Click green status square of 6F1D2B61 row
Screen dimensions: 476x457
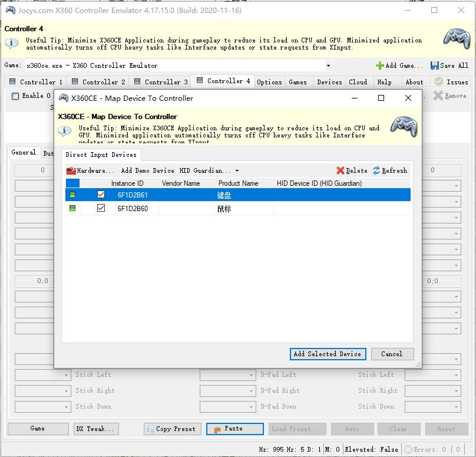(72, 195)
